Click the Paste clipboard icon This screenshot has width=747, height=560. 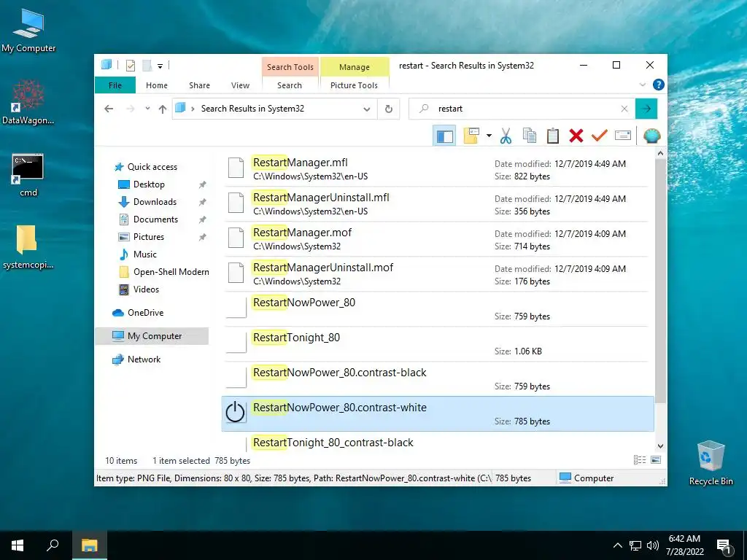(553, 136)
